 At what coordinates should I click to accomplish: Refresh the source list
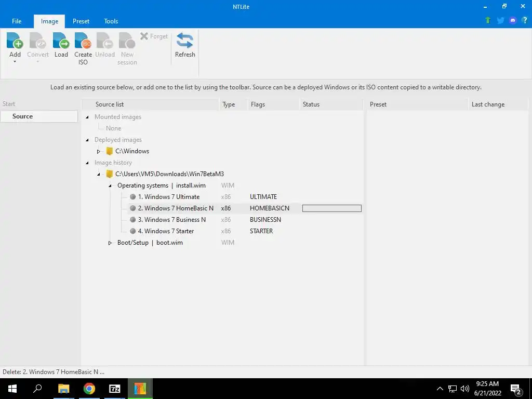point(185,45)
